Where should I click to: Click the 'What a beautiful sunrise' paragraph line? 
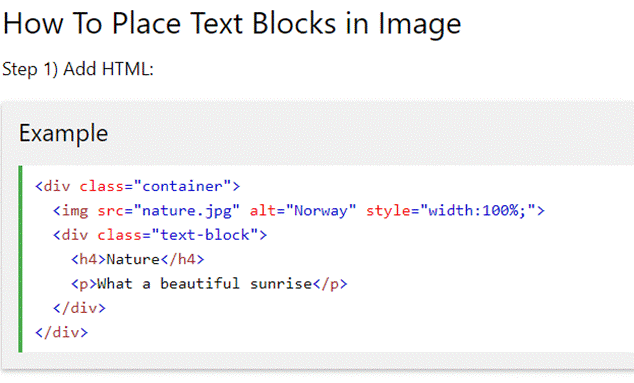point(209,284)
